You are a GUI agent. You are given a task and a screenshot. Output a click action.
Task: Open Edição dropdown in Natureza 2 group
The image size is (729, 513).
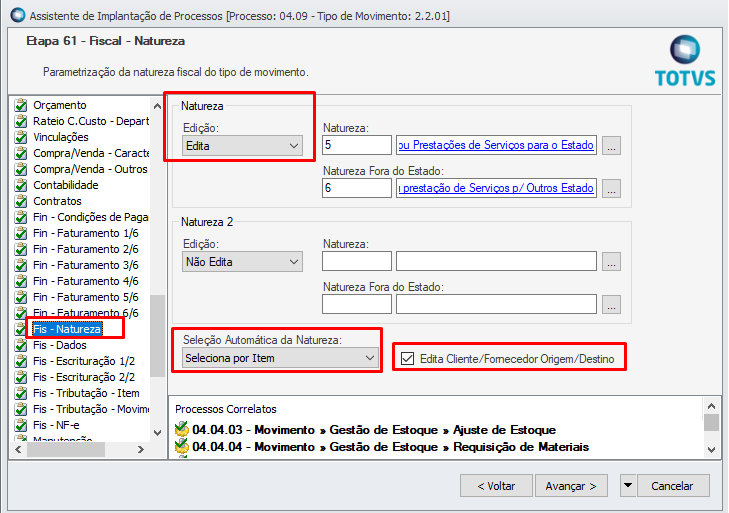(x=242, y=262)
